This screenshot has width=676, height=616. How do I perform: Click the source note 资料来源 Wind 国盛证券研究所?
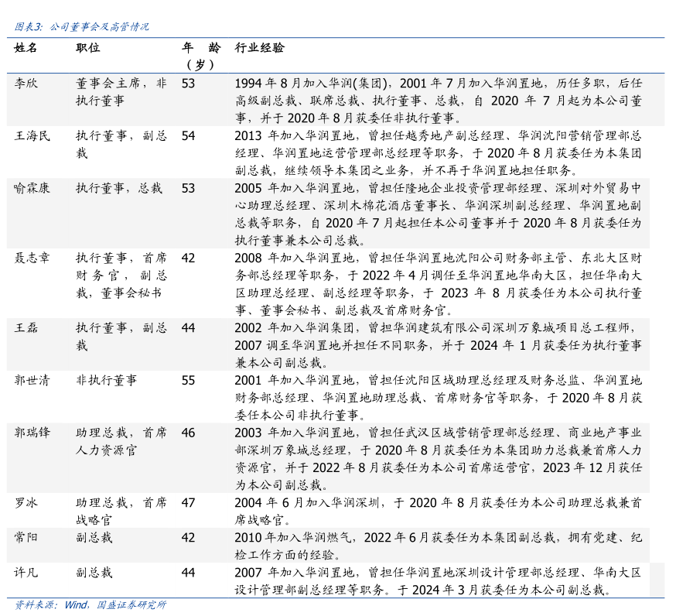point(90,605)
